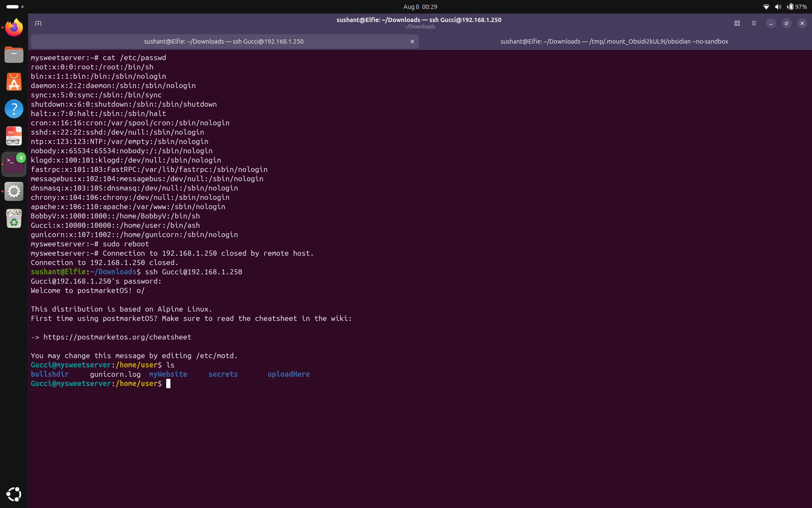Image resolution: width=812 pixels, height=508 pixels.
Task: Launch Firefox from the dock
Action: pos(14,28)
